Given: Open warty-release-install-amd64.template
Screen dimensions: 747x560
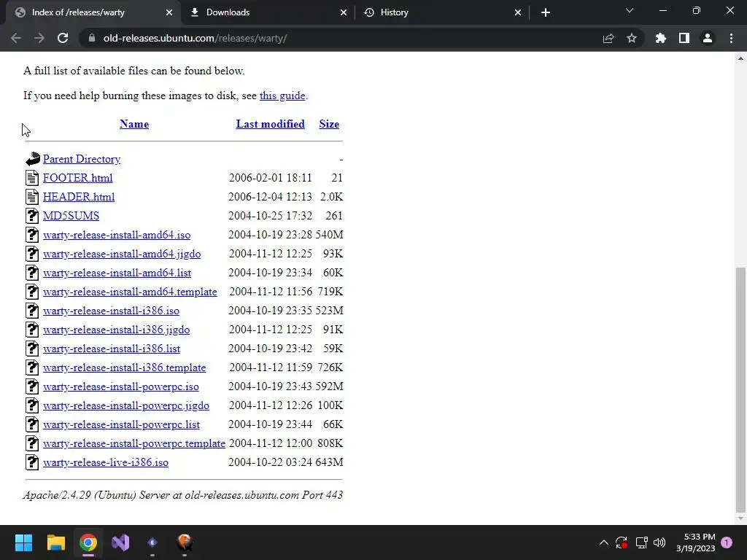Looking at the screenshot, I should [x=130, y=292].
